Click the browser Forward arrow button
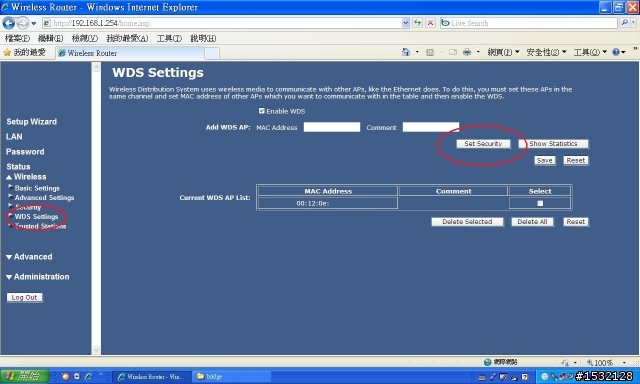This screenshot has height=384, width=640. (23, 23)
